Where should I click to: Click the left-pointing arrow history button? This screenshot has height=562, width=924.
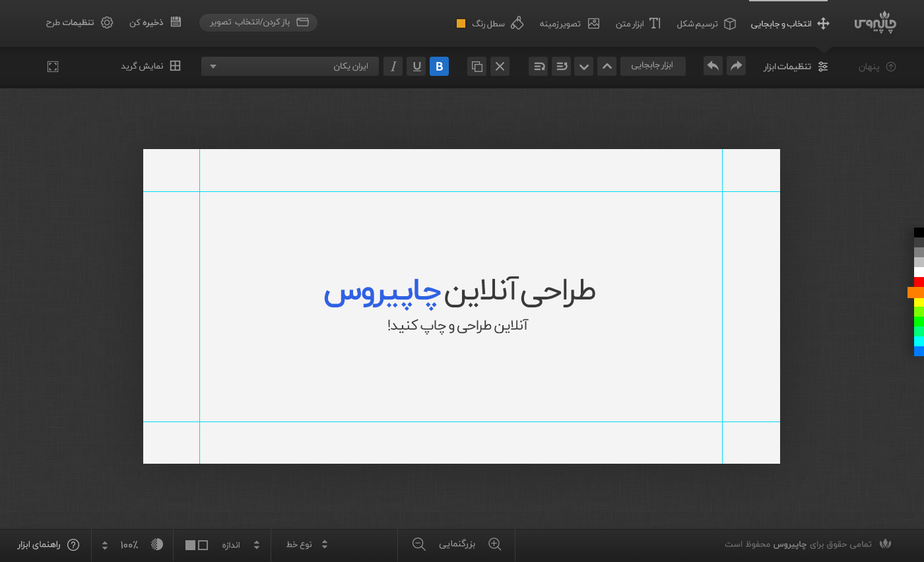(713, 66)
